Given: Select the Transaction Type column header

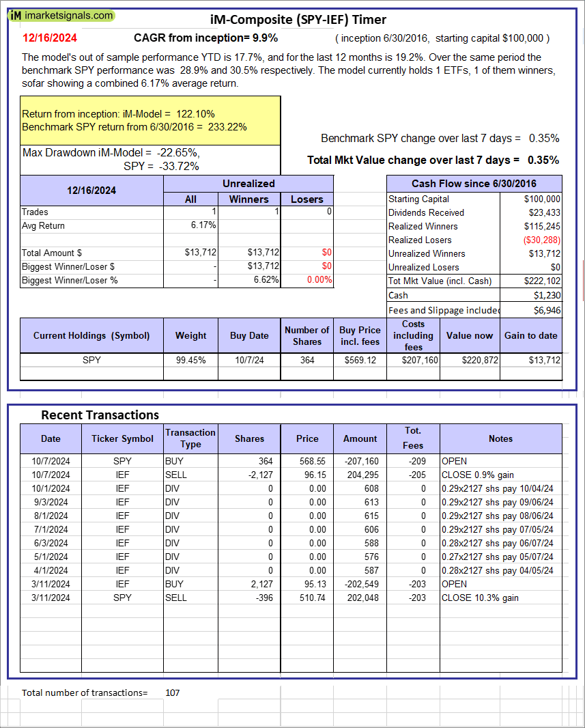Looking at the screenshot, I should pyautogui.click(x=190, y=438).
